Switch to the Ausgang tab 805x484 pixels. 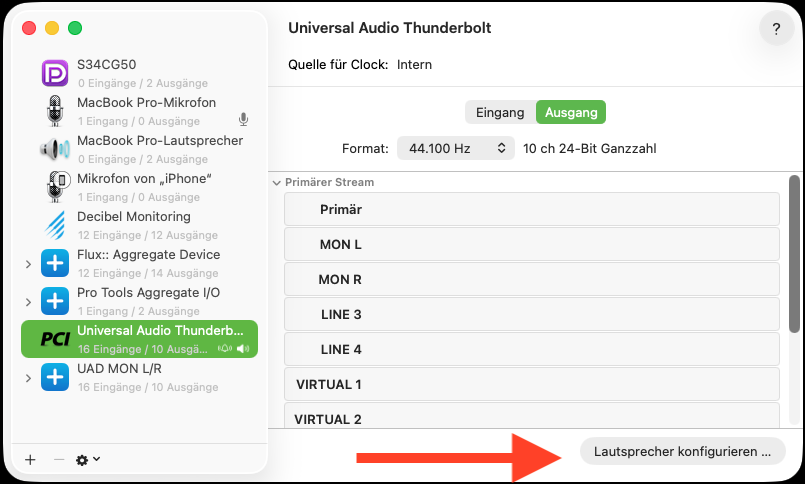tap(571, 112)
